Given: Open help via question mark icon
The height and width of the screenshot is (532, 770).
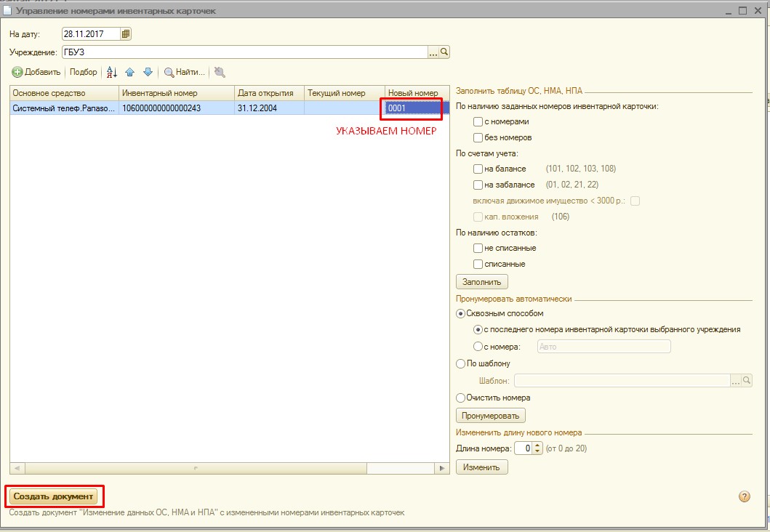Looking at the screenshot, I should [x=744, y=496].
